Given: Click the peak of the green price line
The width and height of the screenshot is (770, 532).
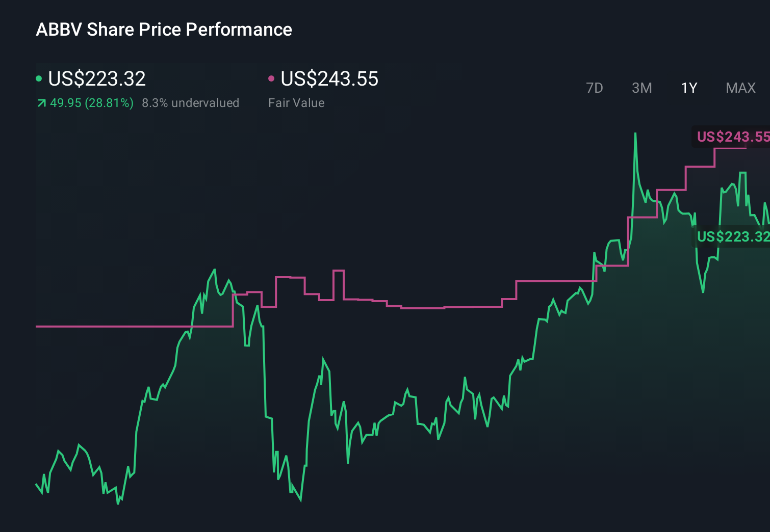Looking at the screenshot, I should (x=635, y=134).
